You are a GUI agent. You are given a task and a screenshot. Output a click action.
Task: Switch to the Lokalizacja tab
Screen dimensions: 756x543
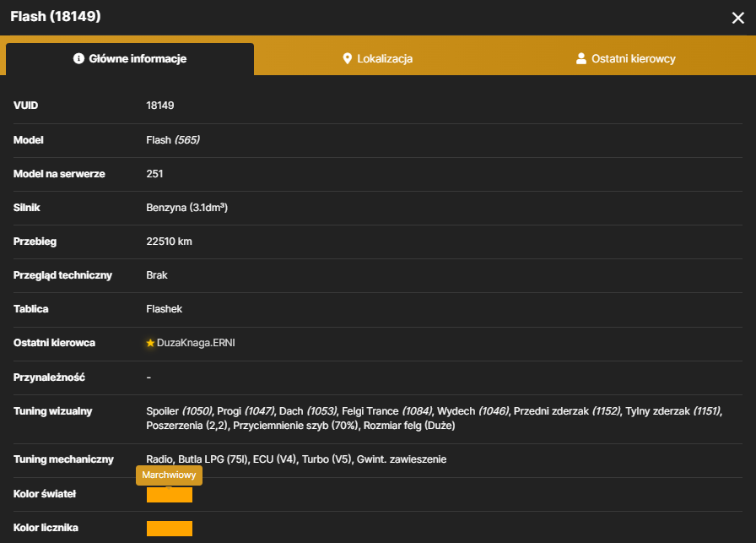tap(377, 59)
